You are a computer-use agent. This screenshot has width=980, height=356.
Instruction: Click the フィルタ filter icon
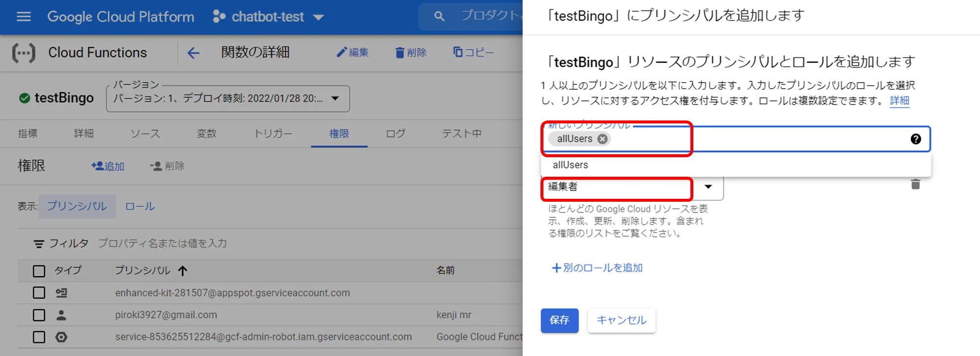(39, 243)
